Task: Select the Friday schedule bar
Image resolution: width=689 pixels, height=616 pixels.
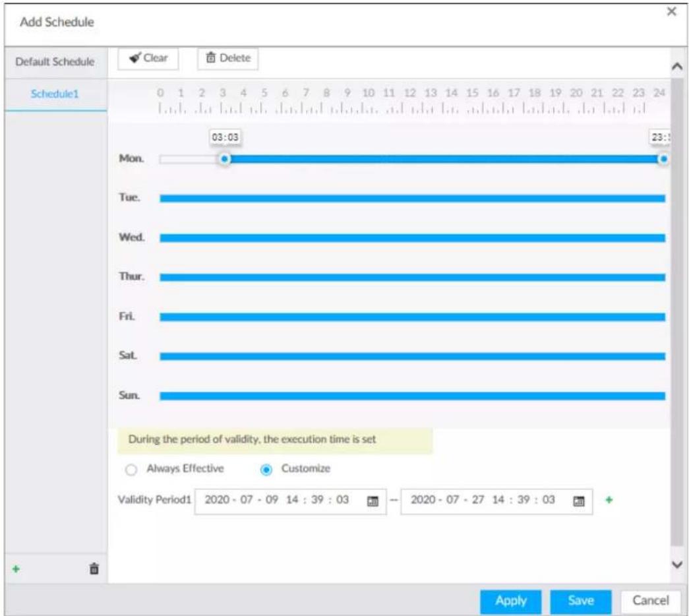Action: point(412,317)
